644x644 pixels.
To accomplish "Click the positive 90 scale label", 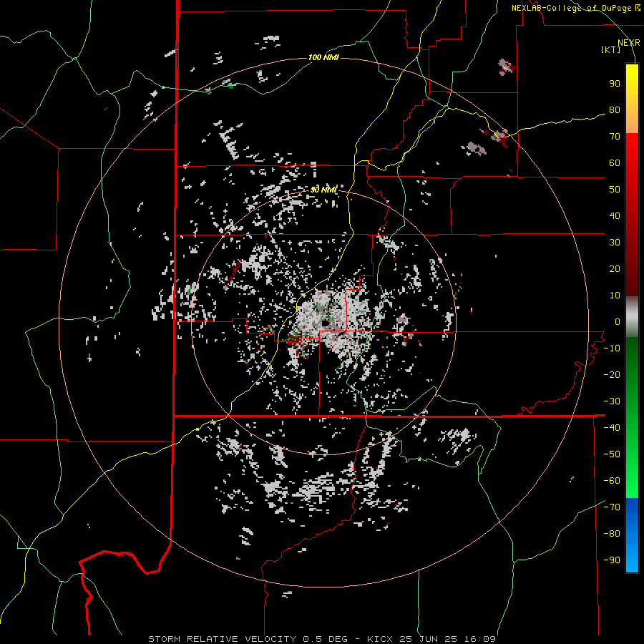I will click(615, 84).
